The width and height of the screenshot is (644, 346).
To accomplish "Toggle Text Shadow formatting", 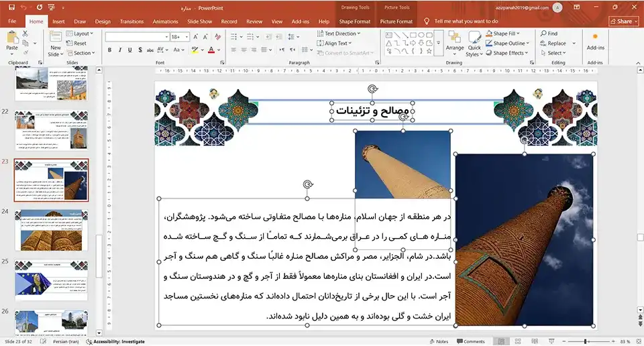I will (x=140, y=50).
